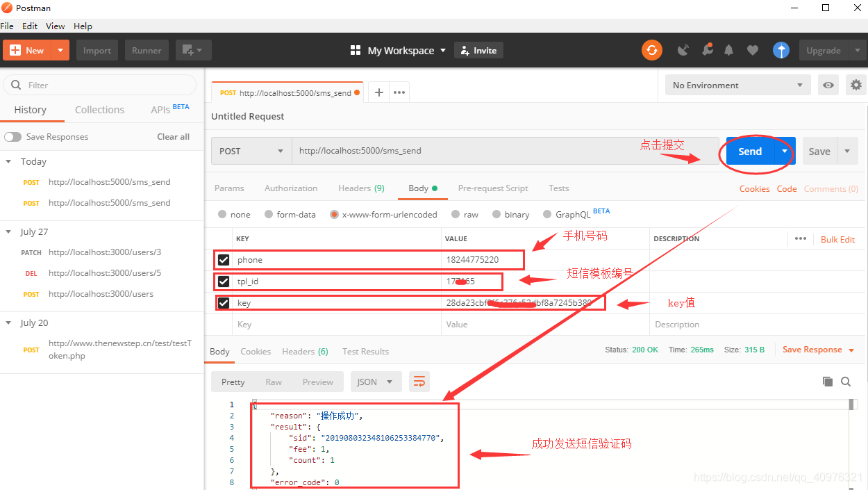868x490 pixels.
Task: Open the Tests request tab
Action: pyautogui.click(x=558, y=188)
